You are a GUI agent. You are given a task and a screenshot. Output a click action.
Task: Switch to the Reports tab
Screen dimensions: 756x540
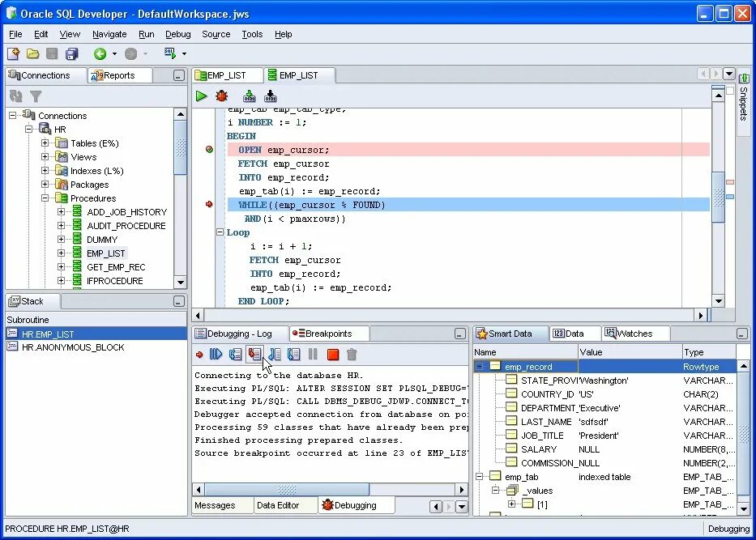point(120,75)
